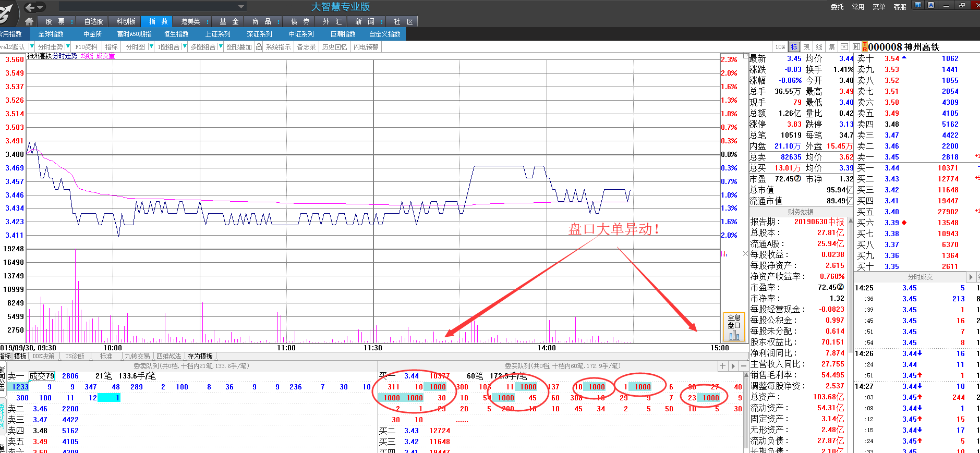Click the 委托 menu in title bar
The height and width of the screenshot is (453, 980).
(837, 7)
